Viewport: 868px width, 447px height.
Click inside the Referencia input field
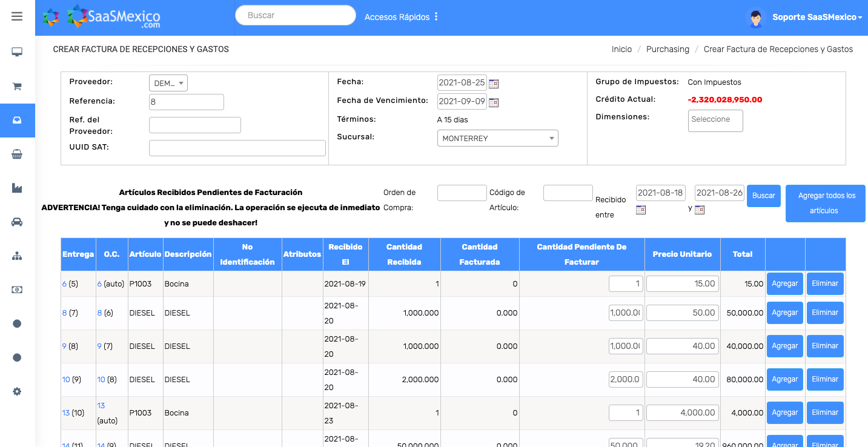point(186,102)
